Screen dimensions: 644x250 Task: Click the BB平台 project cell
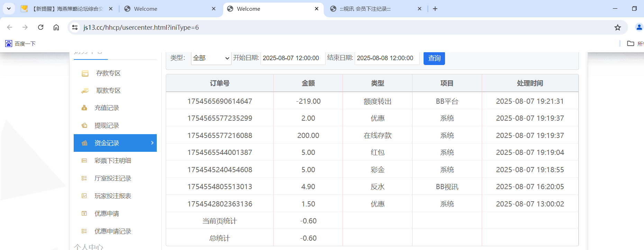(447, 101)
